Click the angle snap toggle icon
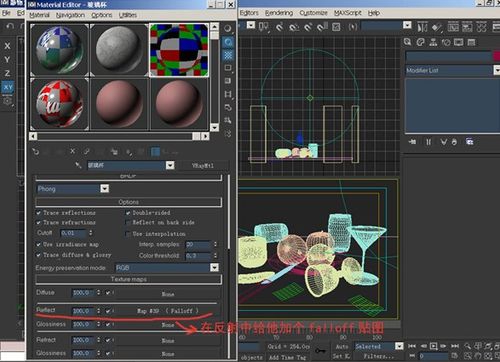 (x=294, y=27)
